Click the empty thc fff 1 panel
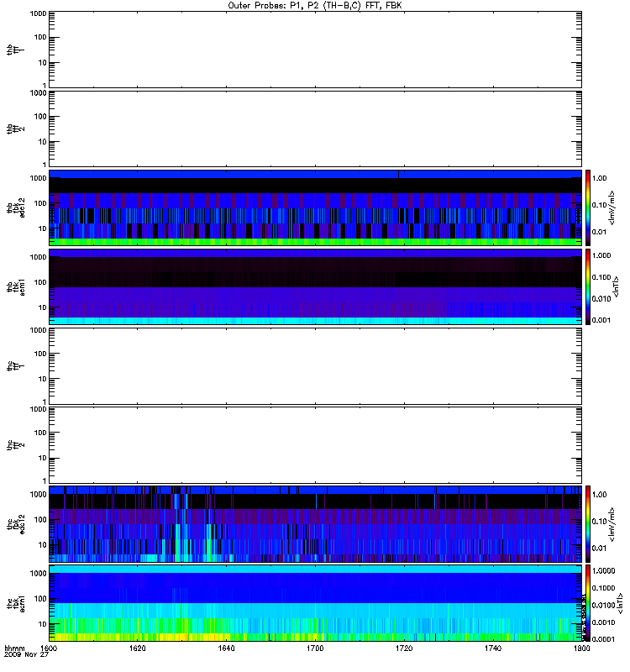The height and width of the screenshot is (672, 630). 316,366
